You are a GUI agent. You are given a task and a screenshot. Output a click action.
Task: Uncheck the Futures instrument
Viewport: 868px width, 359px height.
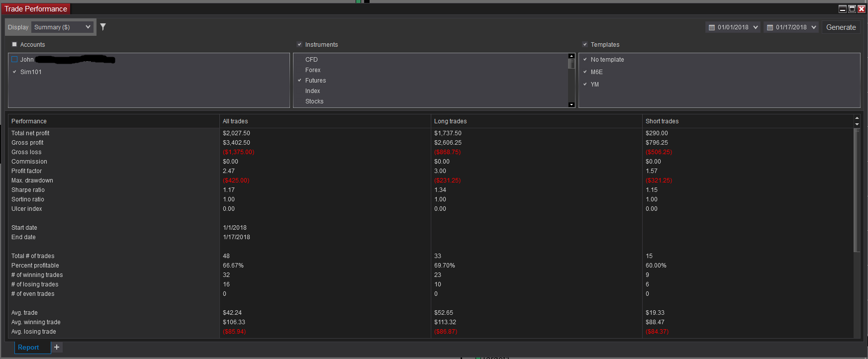pyautogui.click(x=299, y=80)
